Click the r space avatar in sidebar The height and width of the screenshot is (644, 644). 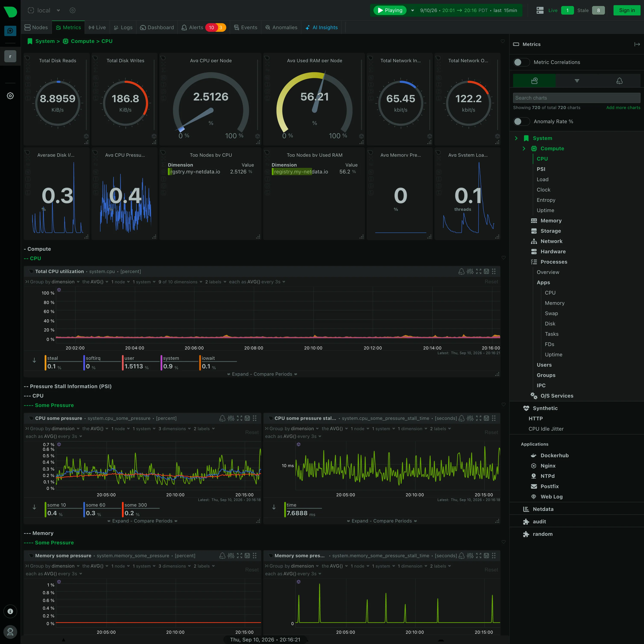pos(10,56)
